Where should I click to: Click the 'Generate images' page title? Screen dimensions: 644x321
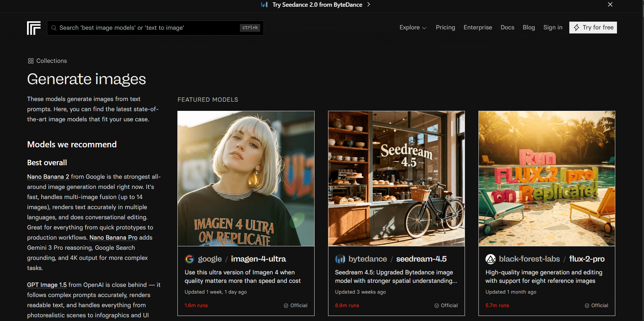[x=86, y=79]
